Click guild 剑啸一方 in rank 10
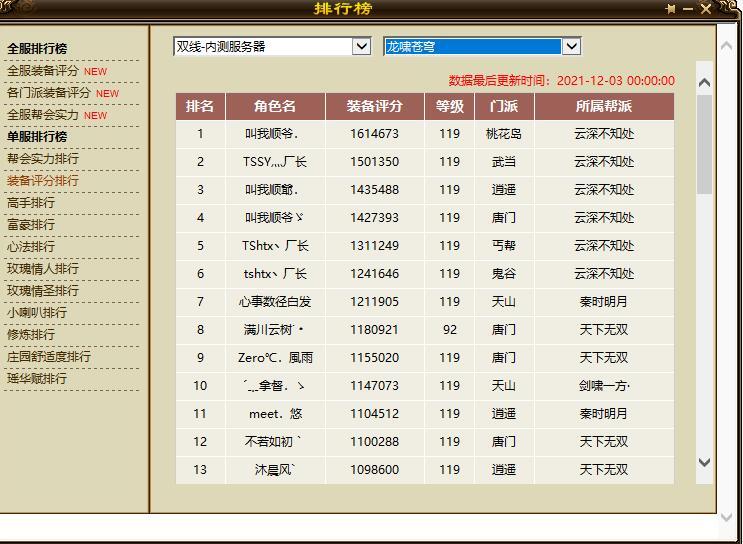743x544 pixels. (604, 386)
